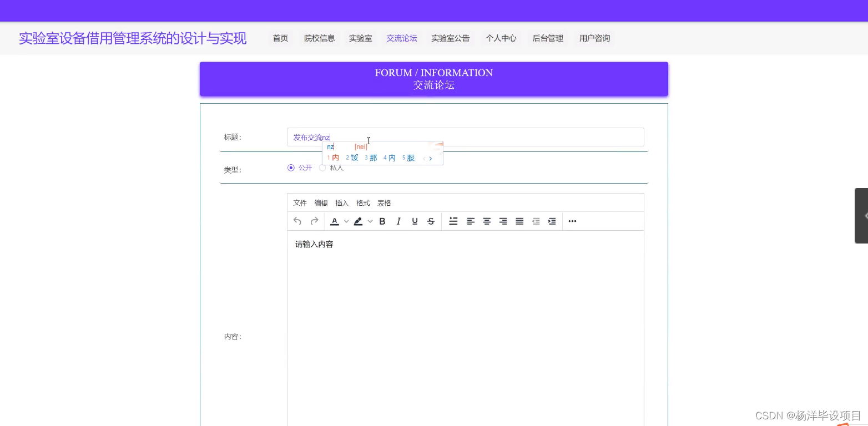Open the text color dropdown arrow
Screen dimensions: 868x426
pyautogui.click(x=346, y=221)
